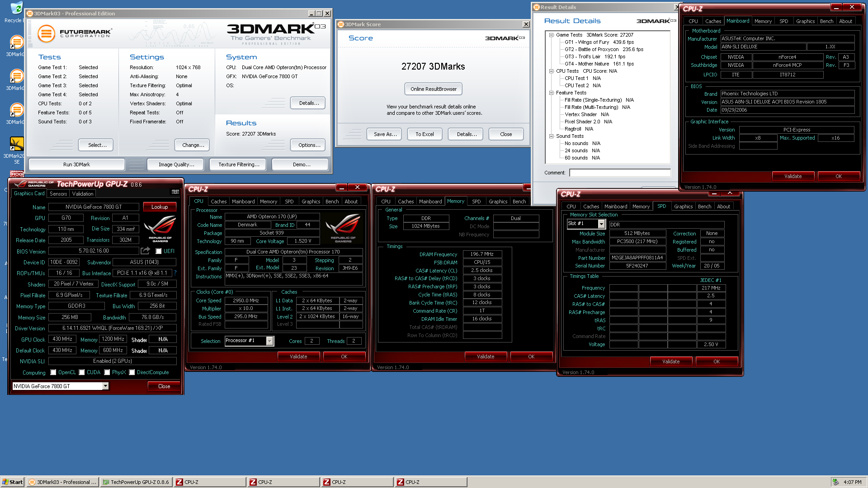Select GT2 - Battle of Proxycon result row
This screenshot has width=868, height=488.
click(x=604, y=49)
